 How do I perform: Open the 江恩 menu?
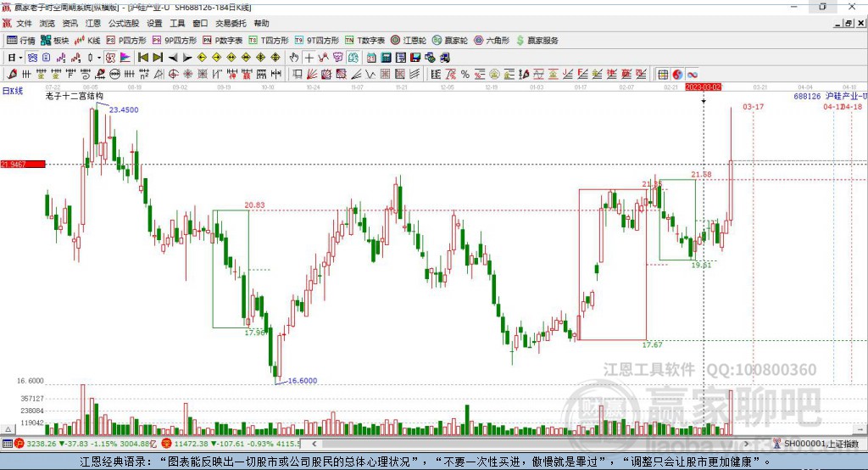[93, 23]
